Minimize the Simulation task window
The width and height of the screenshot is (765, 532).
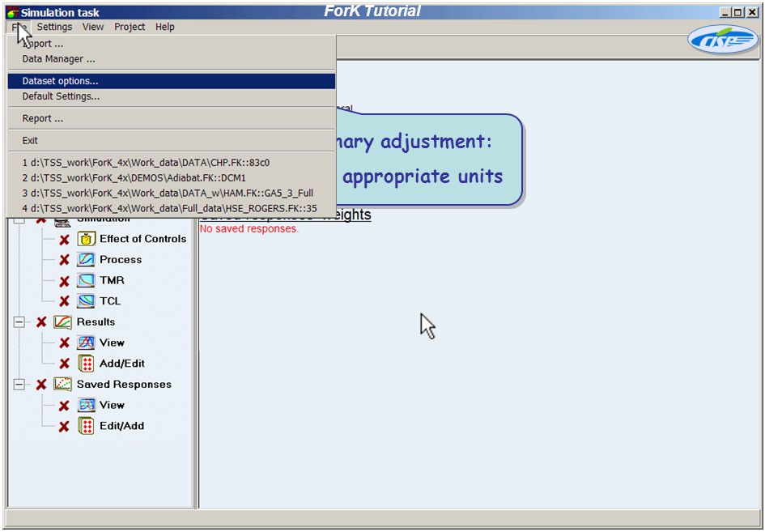[725, 13]
